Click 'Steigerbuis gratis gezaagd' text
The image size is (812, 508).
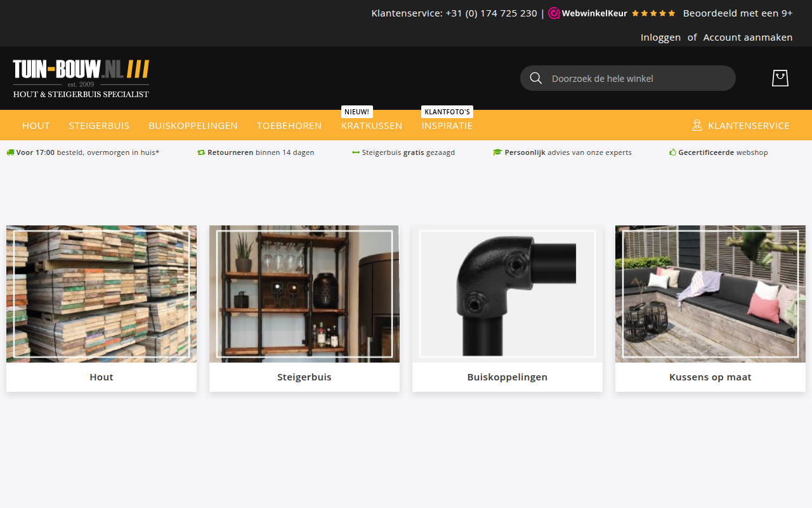[x=409, y=152]
